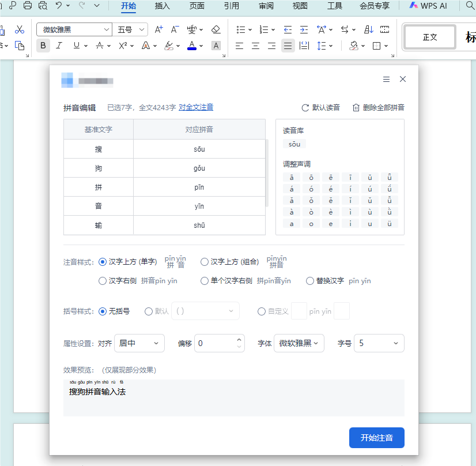476x466 pixels.
Task: Click the Undo arrow icon
Action: point(59,5)
